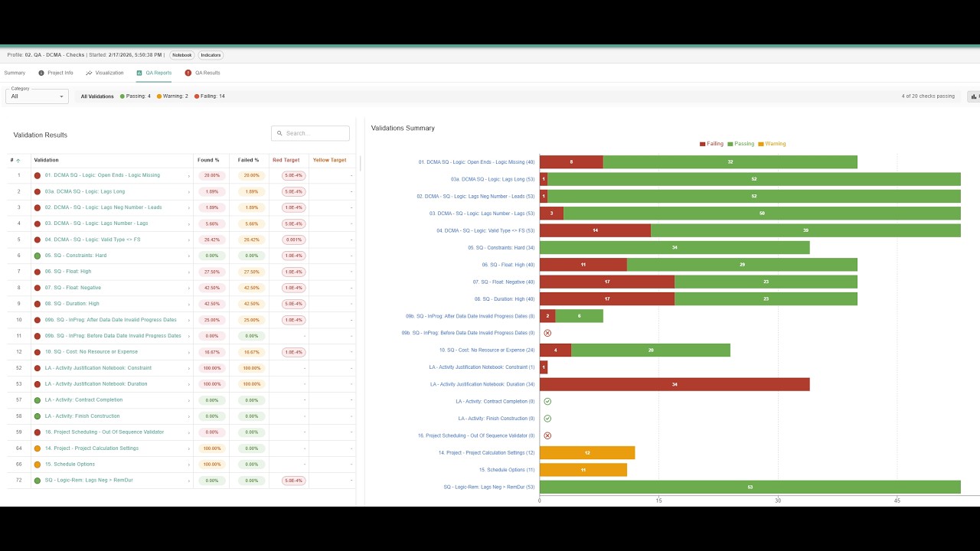Toggle the Warning series in the chart legend
This screenshot has height=551, width=980.
772,144
